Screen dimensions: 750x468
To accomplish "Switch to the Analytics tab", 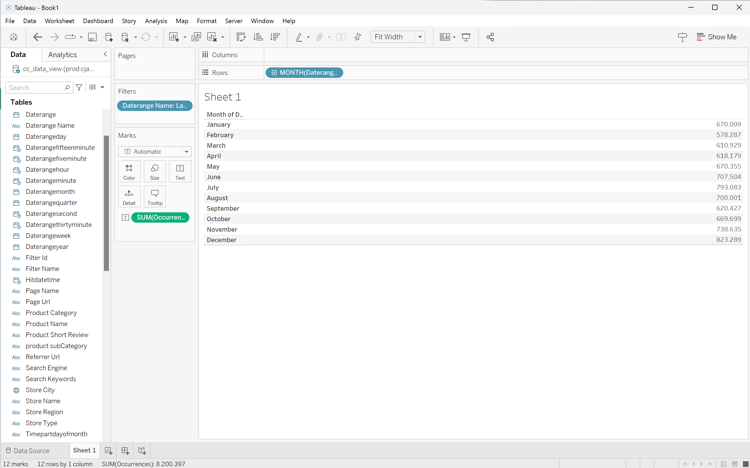I will [62, 55].
